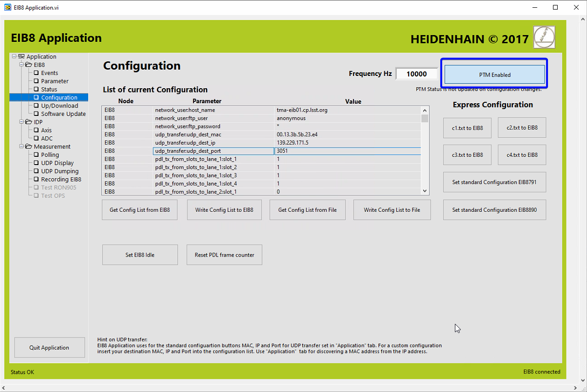The image size is (587, 392).
Task: Click Get Config List from File
Action: click(x=308, y=210)
